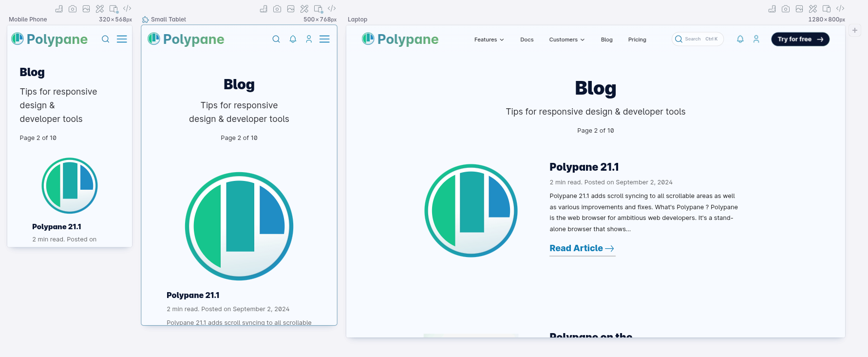Click the image icon above Small Tablet pane

coord(291,9)
